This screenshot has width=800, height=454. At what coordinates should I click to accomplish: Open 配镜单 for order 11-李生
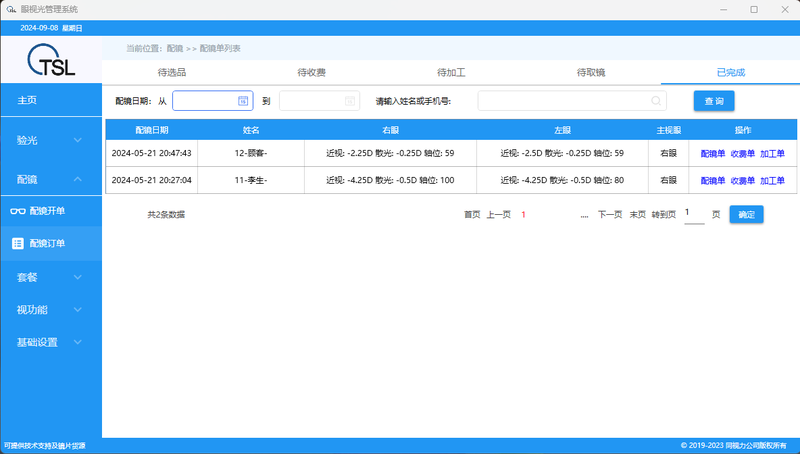[x=713, y=181]
